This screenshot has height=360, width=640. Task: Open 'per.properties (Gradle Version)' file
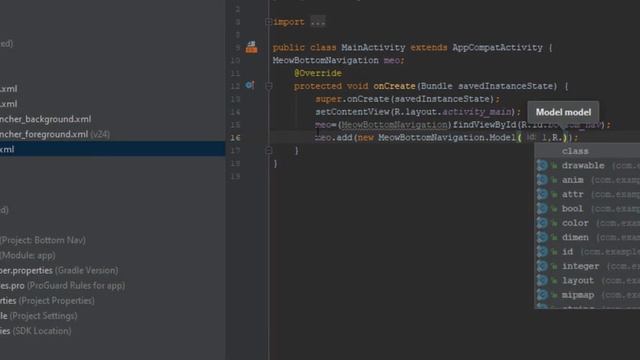click(x=59, y=270)
